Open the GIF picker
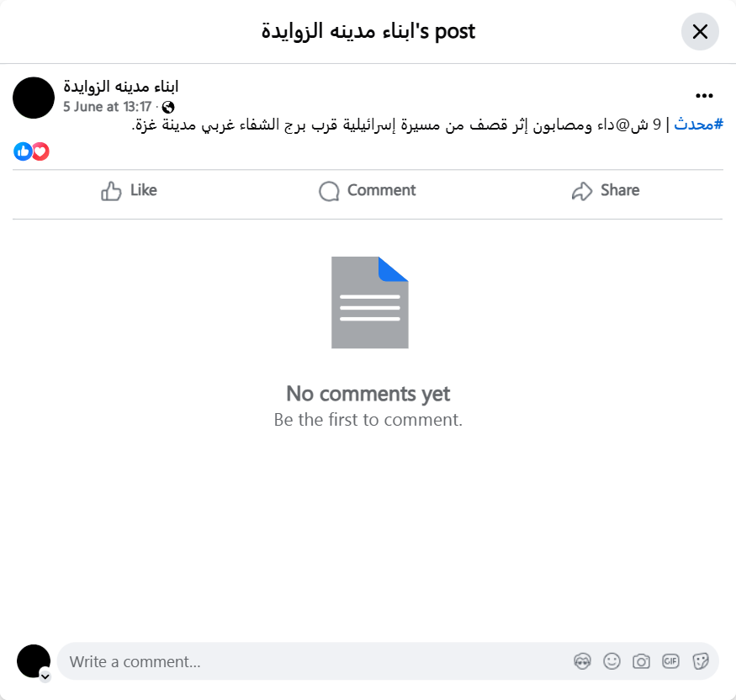 (670, 661)
